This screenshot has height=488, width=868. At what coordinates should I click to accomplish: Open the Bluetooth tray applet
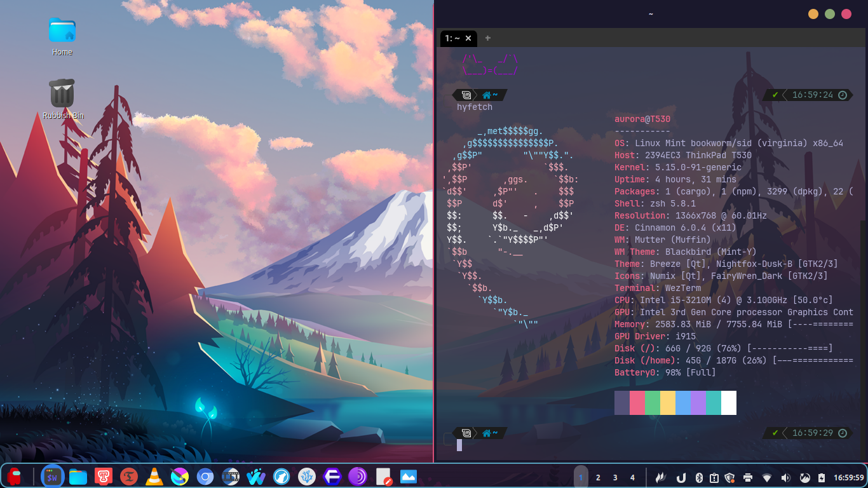coord(698,477)
